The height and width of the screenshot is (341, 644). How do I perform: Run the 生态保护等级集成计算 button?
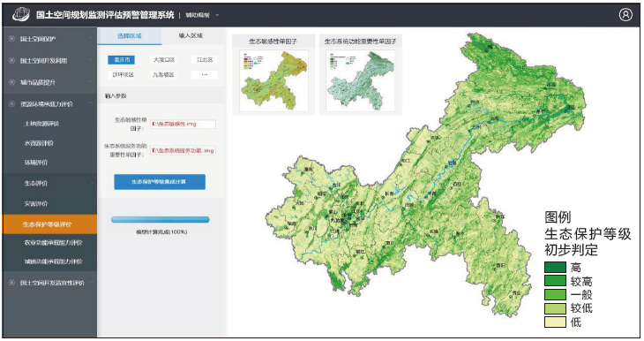tap(160, 182)
